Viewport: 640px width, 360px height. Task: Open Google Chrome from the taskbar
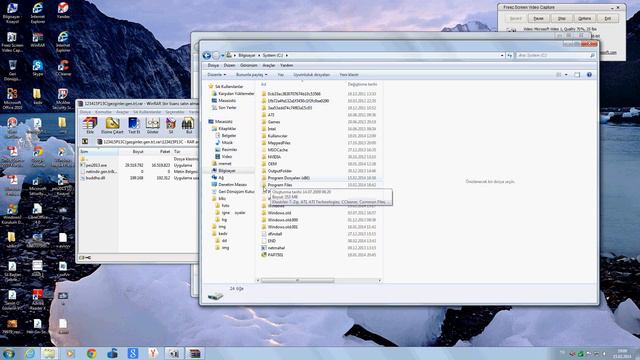tap(91, 353)
